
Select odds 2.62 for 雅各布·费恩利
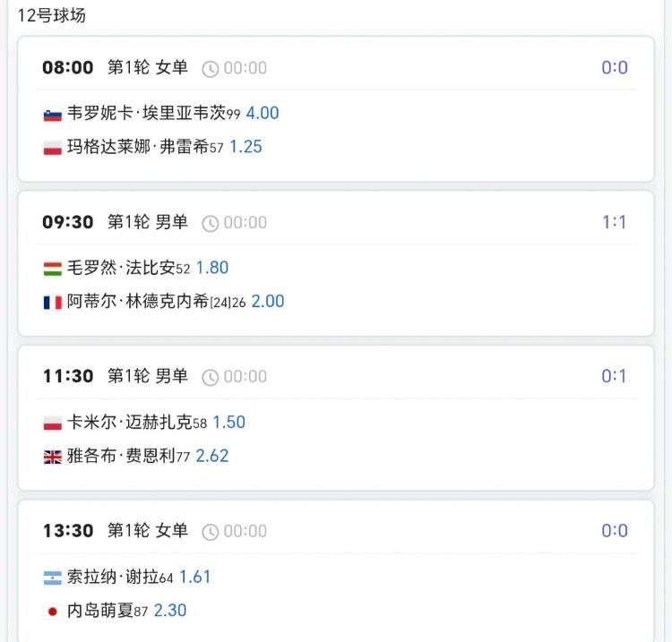(x=212, y=456)
